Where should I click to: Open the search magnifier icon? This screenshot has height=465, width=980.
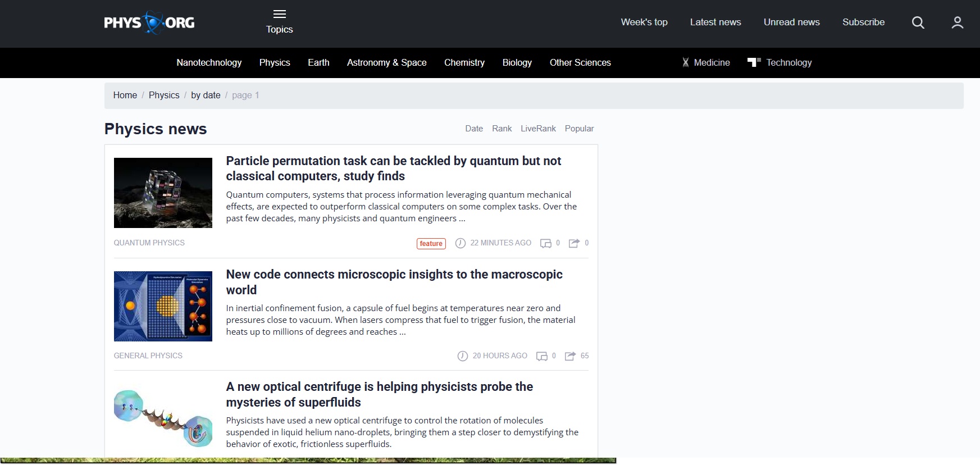click(918, 22)
